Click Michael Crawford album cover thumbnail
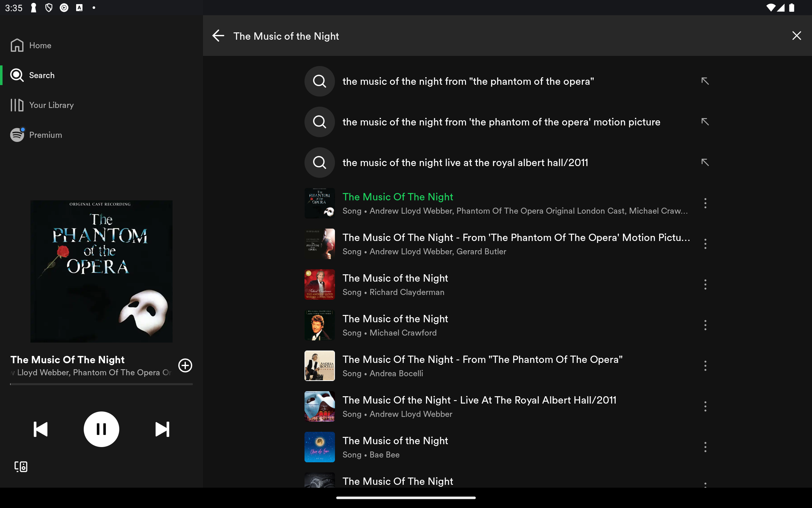 point(319,325)
